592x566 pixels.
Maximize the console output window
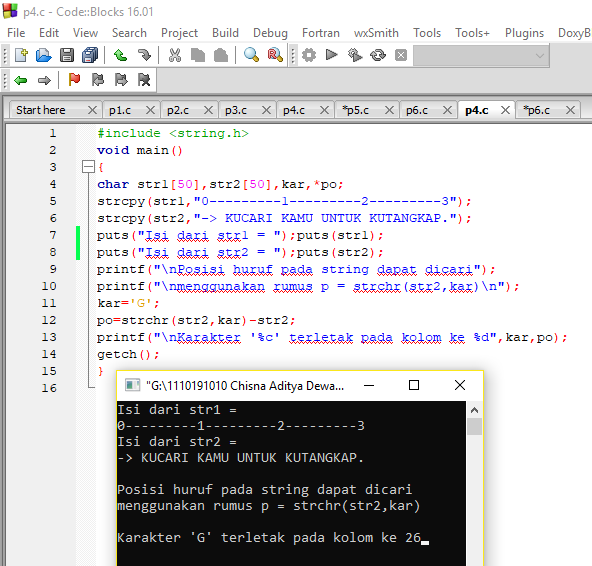[414, 386]
